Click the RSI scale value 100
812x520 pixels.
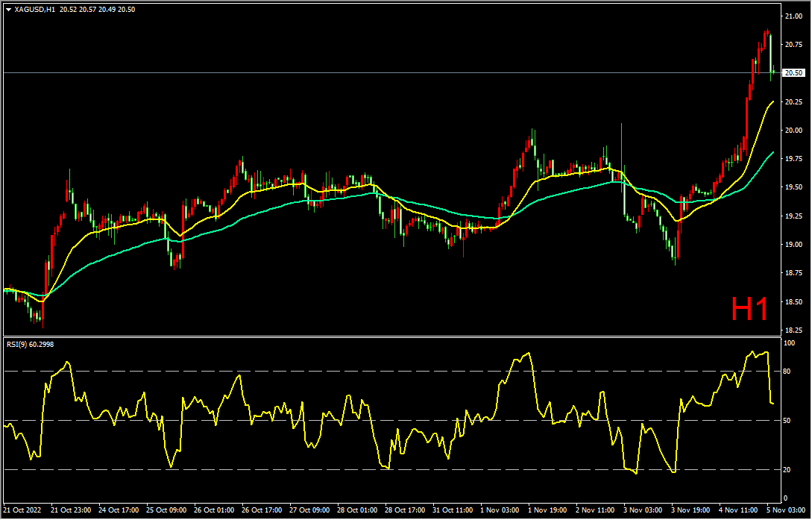(790, 343)
